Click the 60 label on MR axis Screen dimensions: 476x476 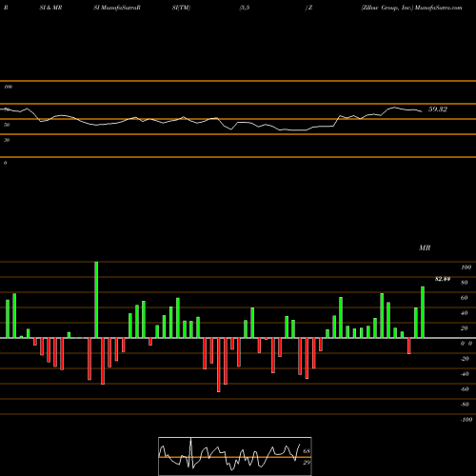pos(465,298)
